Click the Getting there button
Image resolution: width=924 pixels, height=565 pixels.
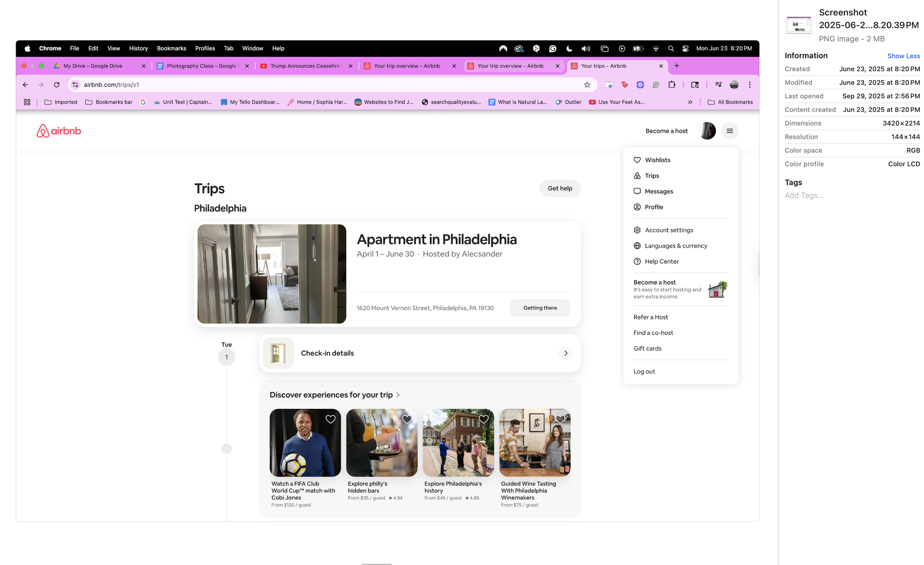tap(540, 308)
